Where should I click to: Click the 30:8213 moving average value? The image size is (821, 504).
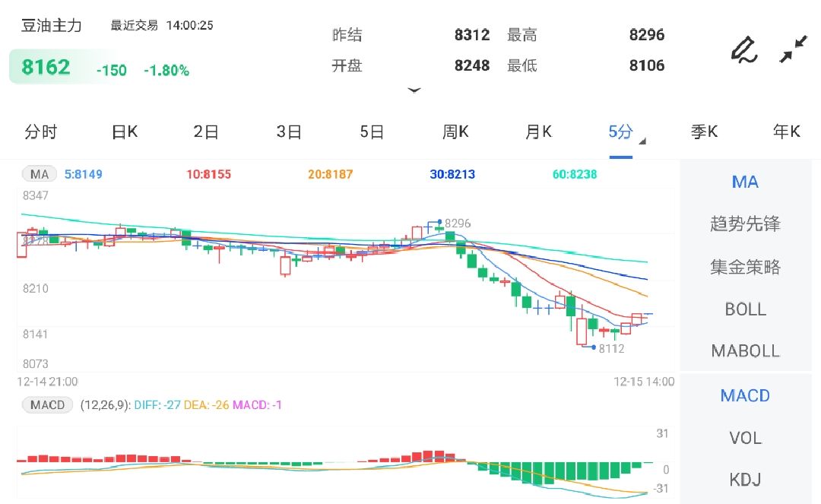click(x=452, y=174)
